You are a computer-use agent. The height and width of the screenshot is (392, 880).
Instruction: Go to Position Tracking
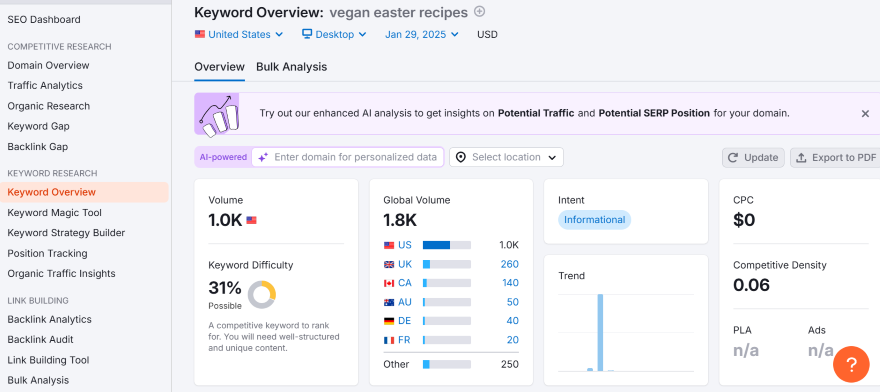47,253
